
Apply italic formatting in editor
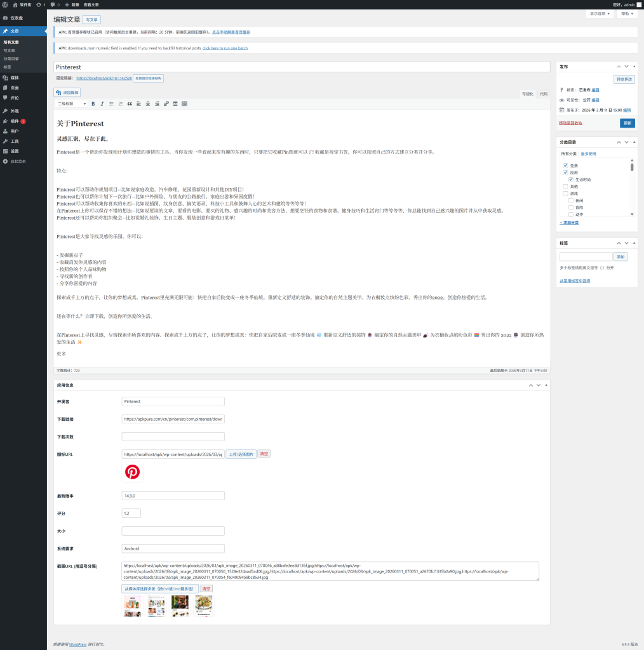tap(102, 103)
